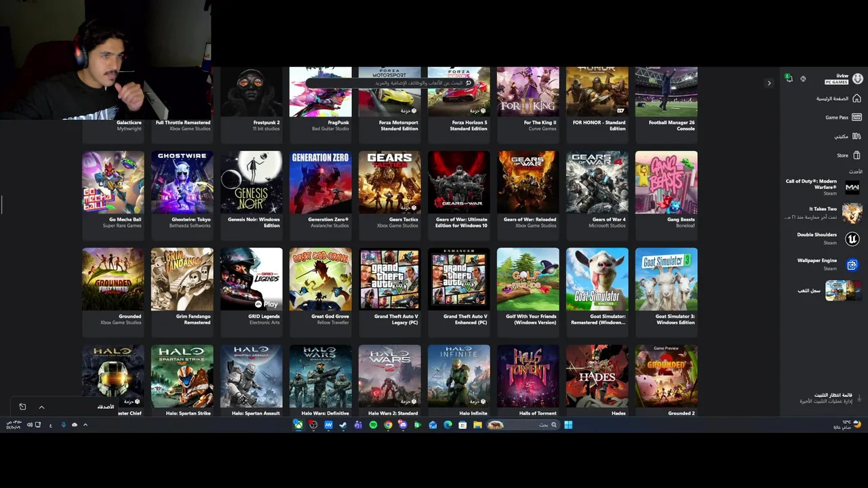Image resolution: width=868 pixels, height=488 pixels.
Task: Open the iivkw profile avatar
Action: tap(858, 79)
